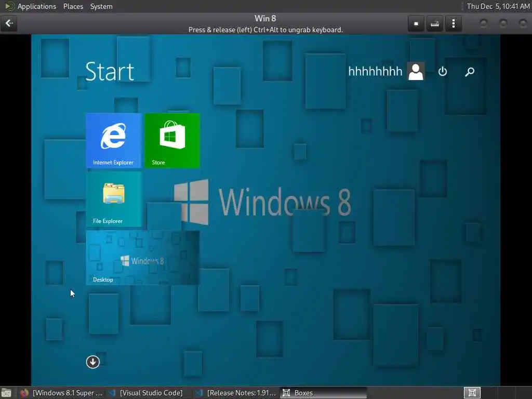Open the Boxes three-dot menu
The height and width of the screenshot is (399, 532).
(x=454, y=23)
